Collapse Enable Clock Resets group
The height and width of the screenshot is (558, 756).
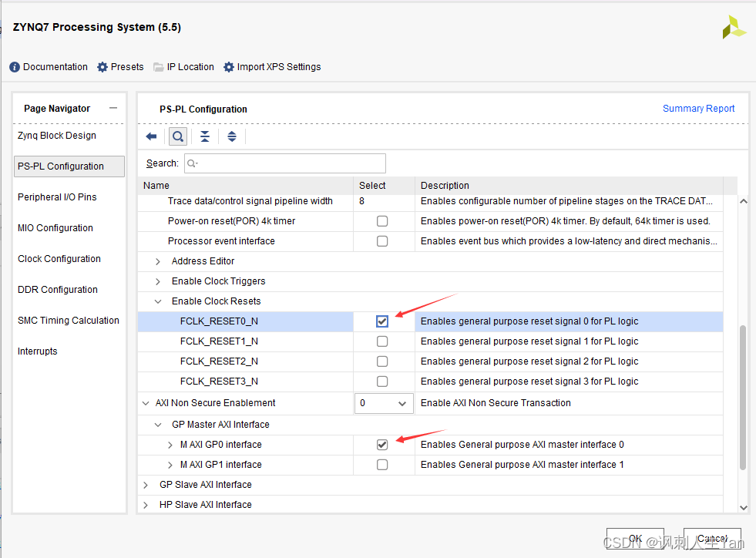pos(158,301)
